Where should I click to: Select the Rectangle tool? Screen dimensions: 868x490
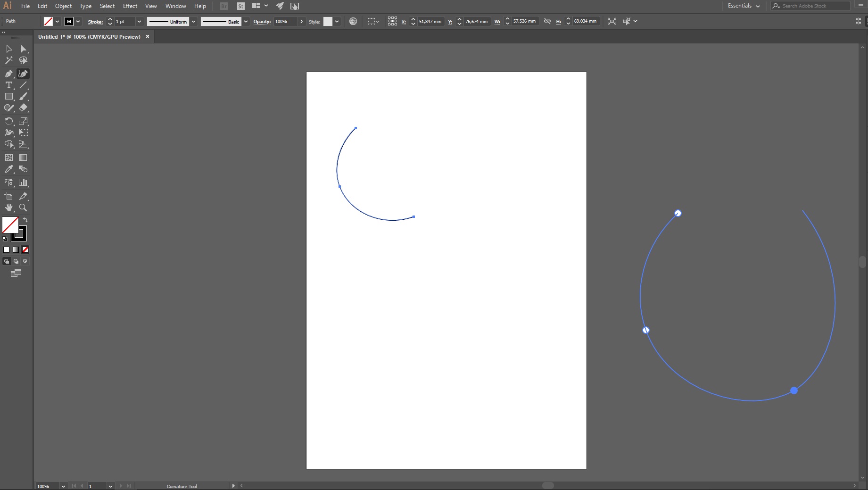tap(8, 96)
